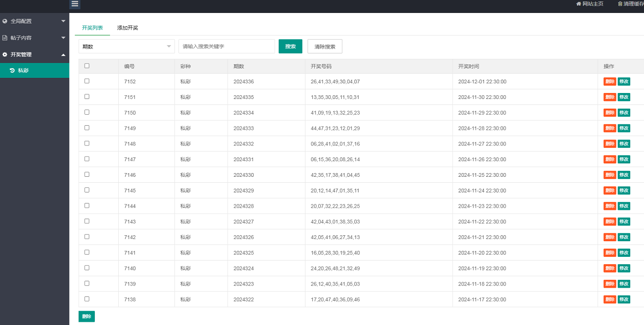Click the history icon beside 私彩
The width and height of the screenshot is (644, 325).
[12, 70]
